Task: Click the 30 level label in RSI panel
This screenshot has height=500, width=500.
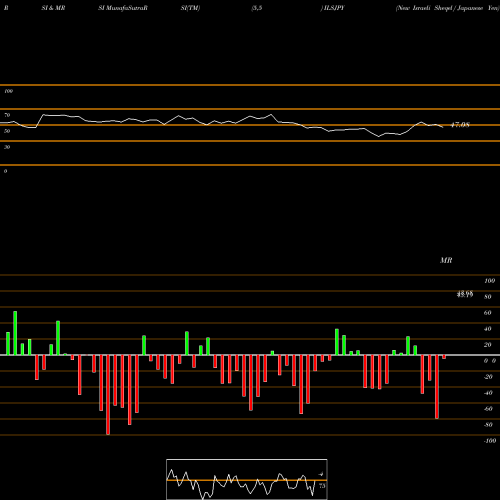Action: (7, 147)
